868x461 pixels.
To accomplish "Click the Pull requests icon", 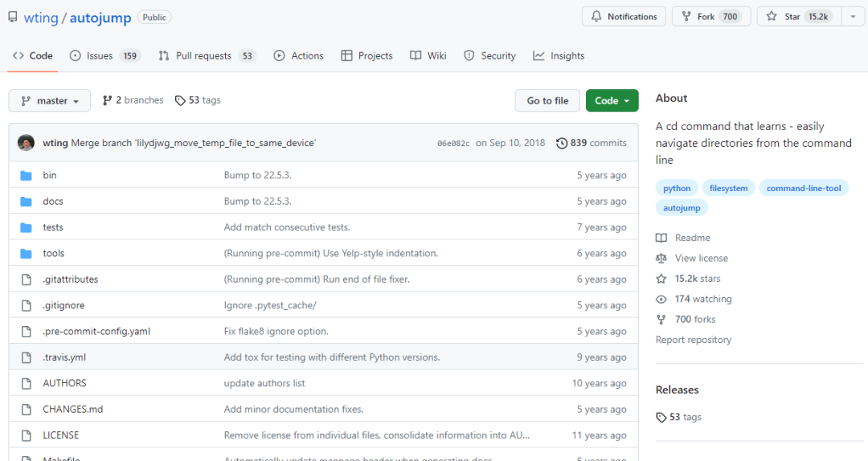I will (x=164, y=56).
